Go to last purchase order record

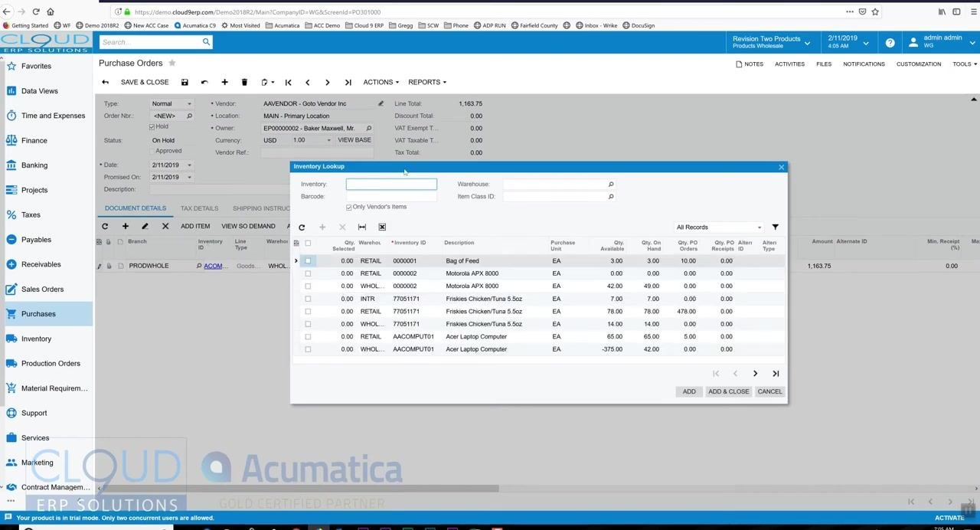pyautogui.click(x=348, y=83)
